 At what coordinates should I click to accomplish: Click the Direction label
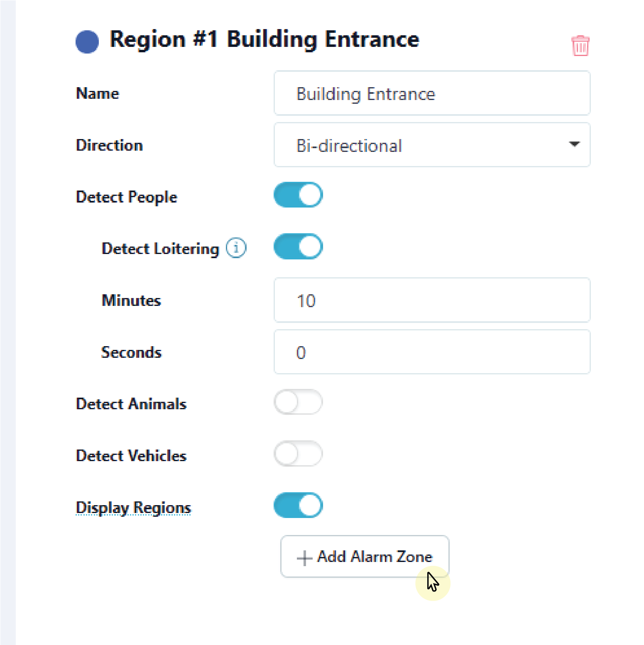(x=109, y=145)
